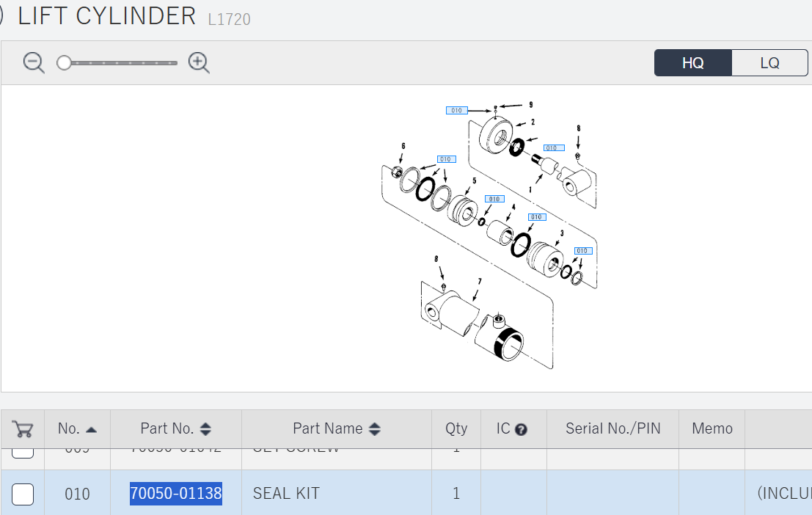Click the 010 callout near part 6 rings
The height and width of the screenshot is (515, 812).
tap(446, 159)
